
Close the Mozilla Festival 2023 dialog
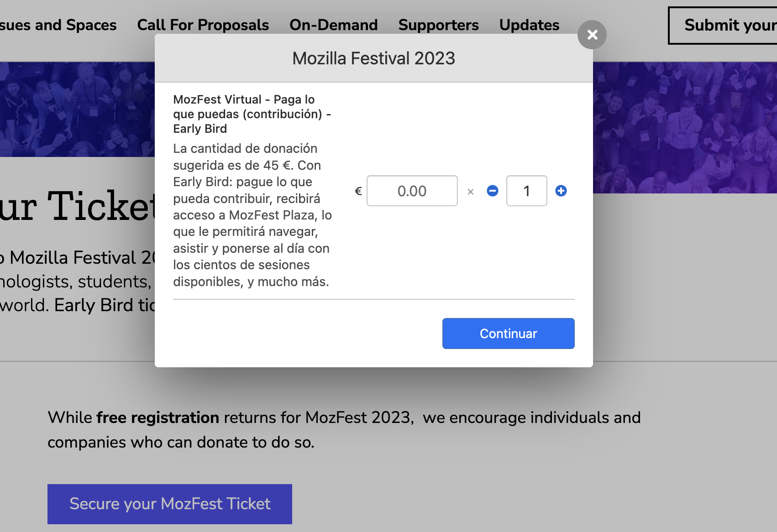[592, 35]
